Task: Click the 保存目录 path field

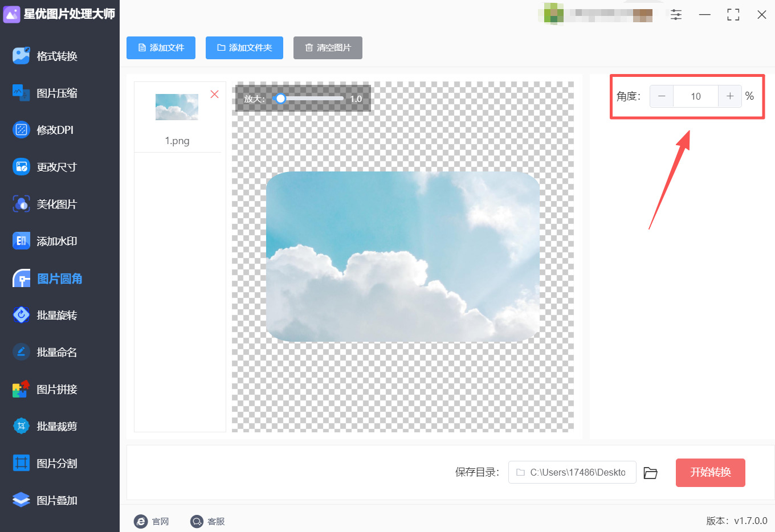Action: point(572,472)
